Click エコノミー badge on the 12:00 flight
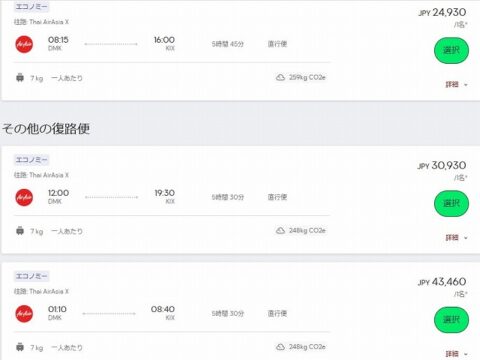The image size is (480, 360). (31, 160)
